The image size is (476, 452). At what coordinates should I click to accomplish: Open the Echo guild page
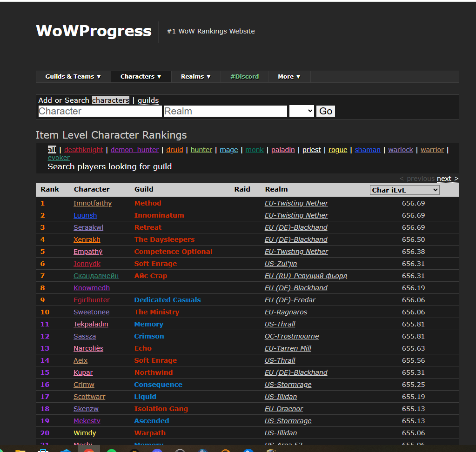[143, 348]
